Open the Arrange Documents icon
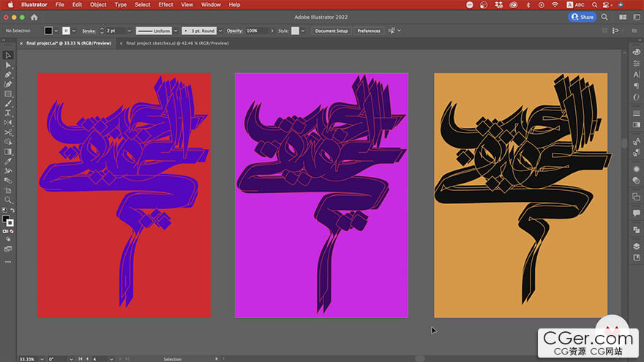 [623, 18]
